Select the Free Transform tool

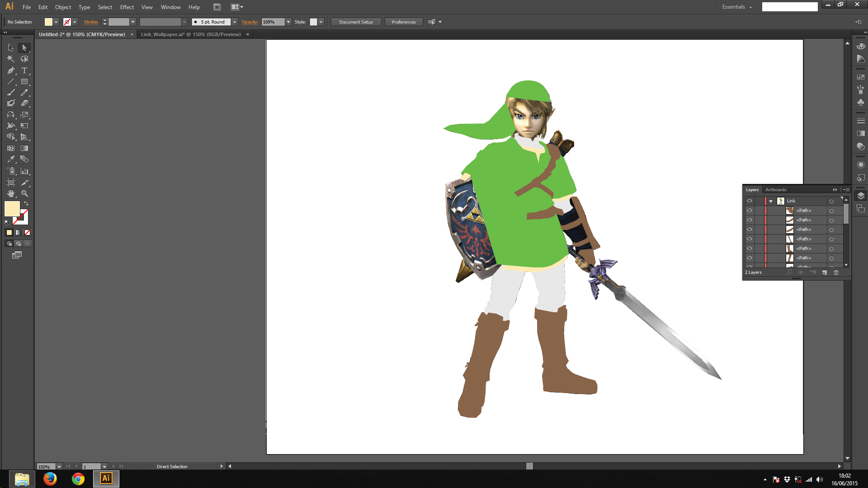pos(24,126)
